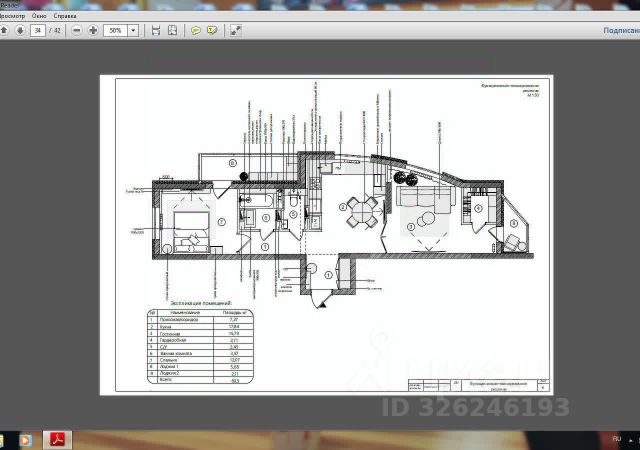Zoom out with the minus button
640x450 pixels.
tap(76, 30)
